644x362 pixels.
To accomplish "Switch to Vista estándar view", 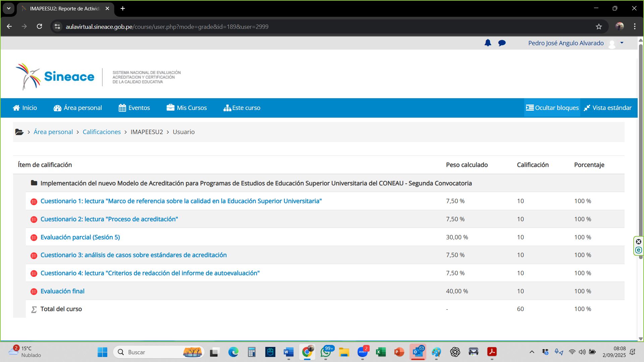I will [x=607, y=108].
